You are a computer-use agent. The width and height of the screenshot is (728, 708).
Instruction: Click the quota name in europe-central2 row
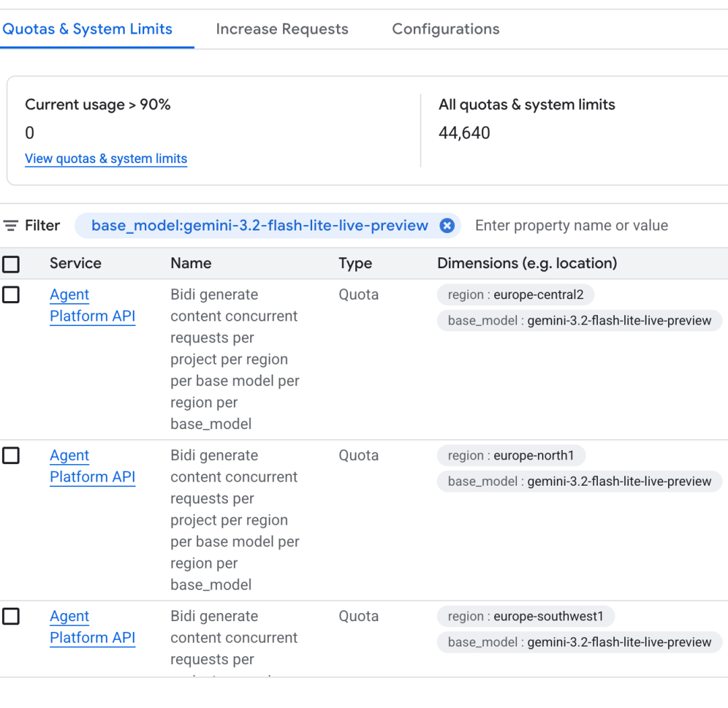coord(235,359)
